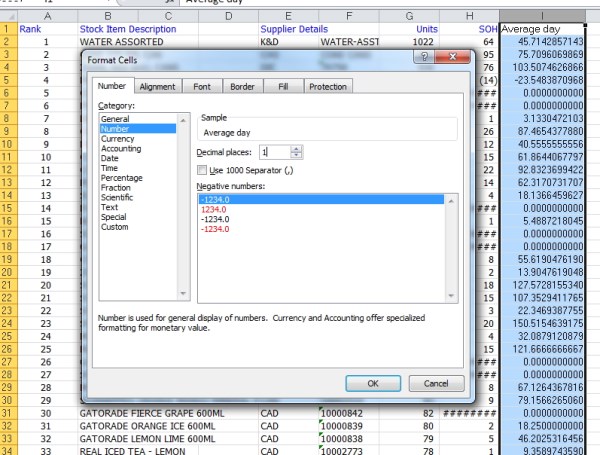600x455 pixels.
Task: Select Custom category
Action: point(138,227)
